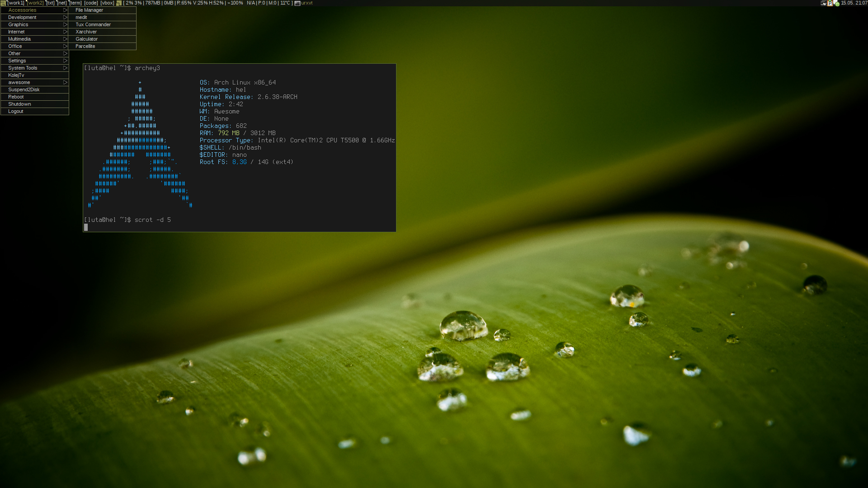The height and width of the screenshot is (488, 868).
Task: Launch Galculator from the submenu
Action: (x=102, y=39)
